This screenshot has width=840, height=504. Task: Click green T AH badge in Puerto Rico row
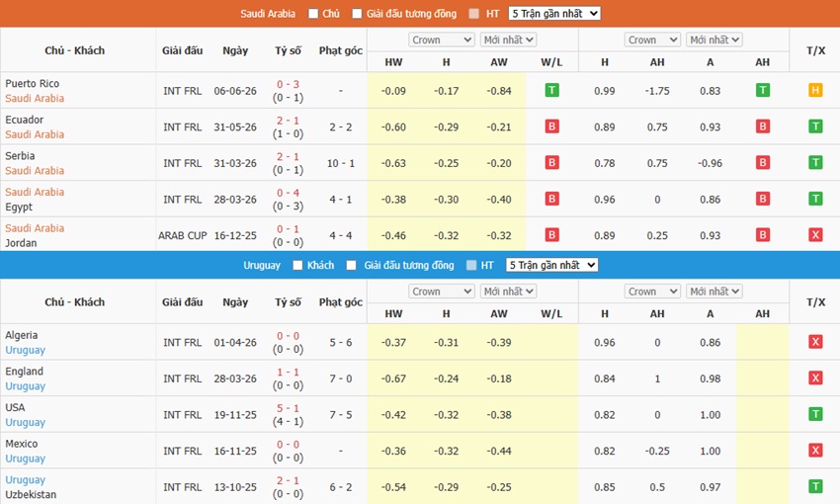pyautogui.click(x=762, y=90)
